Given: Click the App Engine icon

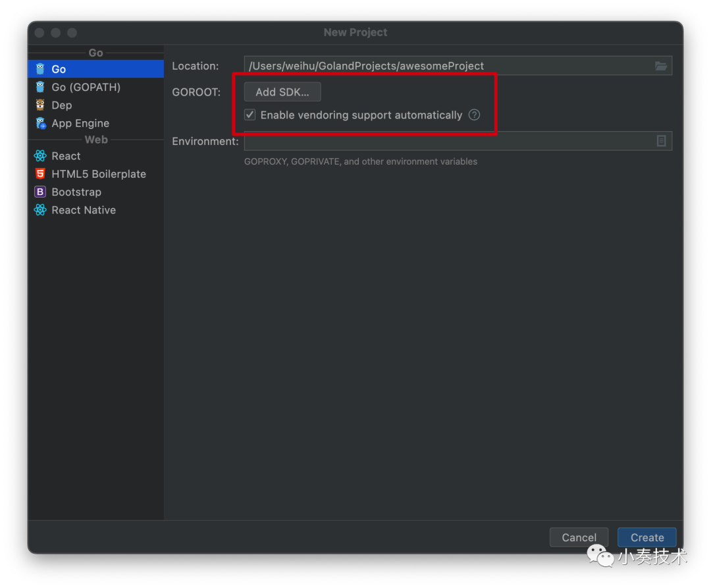Looking at the screenshot, I should pyautogui.click(x=40, y=123).
